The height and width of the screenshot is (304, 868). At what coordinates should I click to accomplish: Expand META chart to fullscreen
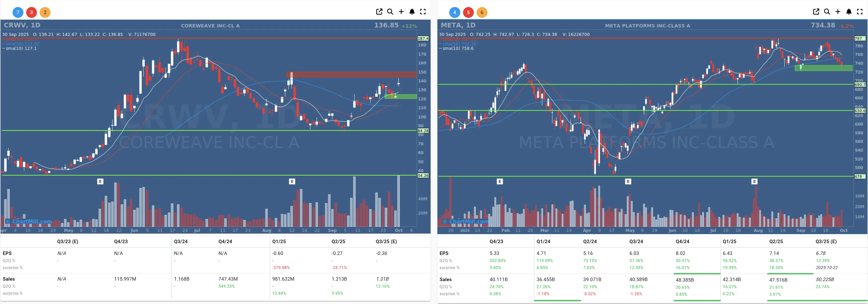click(x=859, y=12)
